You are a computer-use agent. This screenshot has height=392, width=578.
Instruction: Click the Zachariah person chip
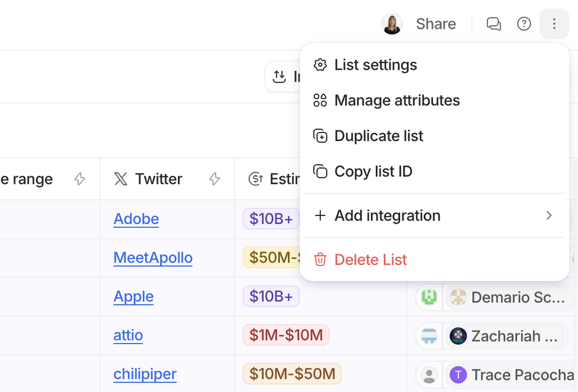click(505, 336)
